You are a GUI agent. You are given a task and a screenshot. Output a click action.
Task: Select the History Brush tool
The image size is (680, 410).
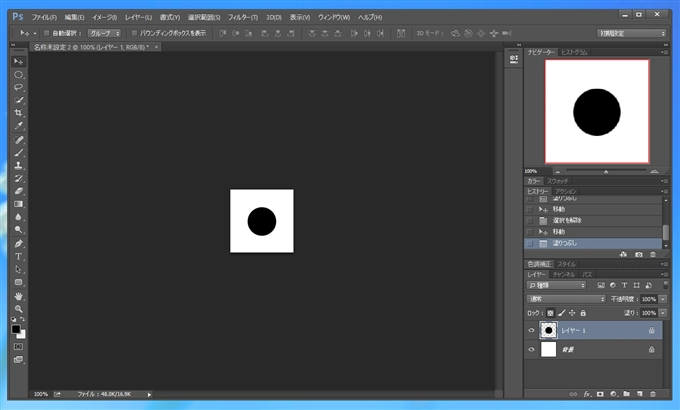click(18, 178)
